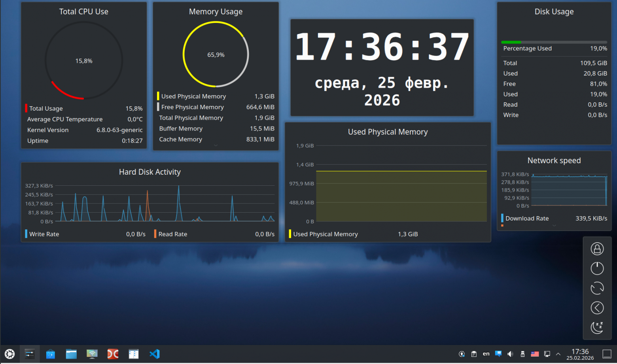Put the computer to sleep via moon icon

[x=597, y=327]
